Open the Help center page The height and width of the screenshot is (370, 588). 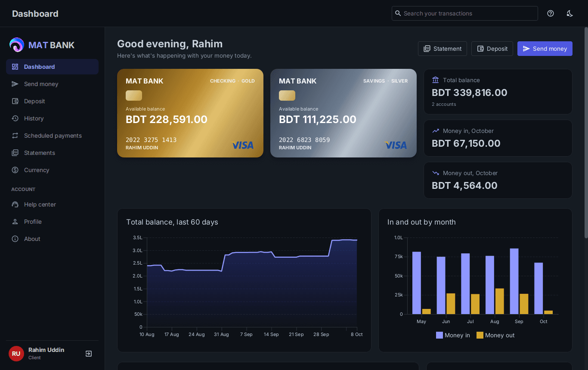click(x=52, y=204)
